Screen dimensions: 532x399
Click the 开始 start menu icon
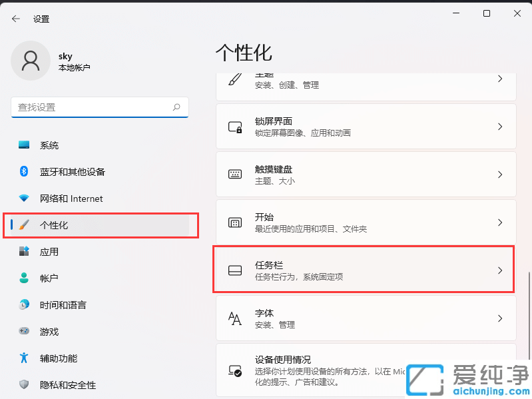tap(235, 222)
